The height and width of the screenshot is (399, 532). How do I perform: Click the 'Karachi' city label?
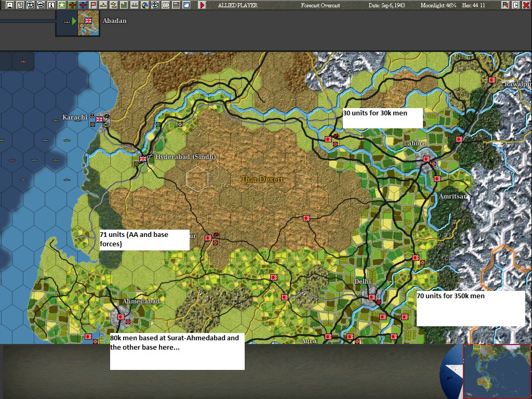click(75, 117)
